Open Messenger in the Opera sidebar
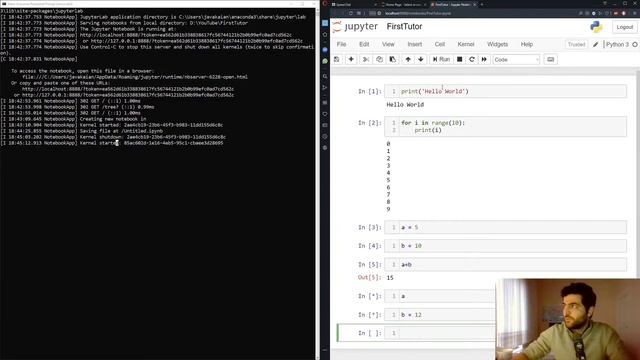 [325, 49]
